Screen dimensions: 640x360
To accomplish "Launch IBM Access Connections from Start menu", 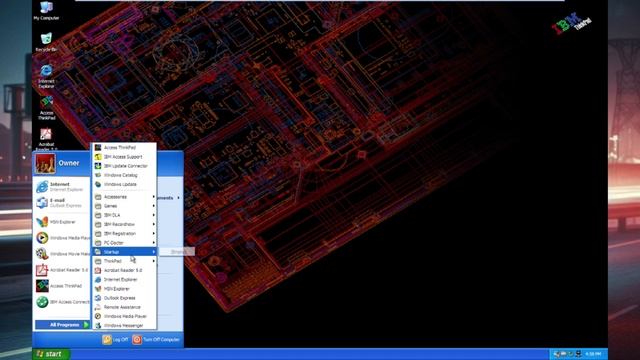I will (x=62, y=302).
